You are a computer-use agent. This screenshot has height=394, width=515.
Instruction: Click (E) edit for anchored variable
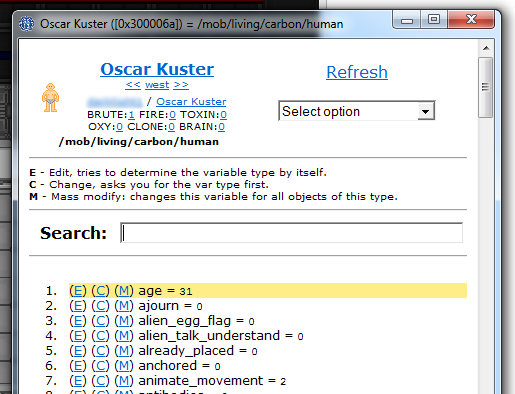pyautogui.click(x=78, y=366)
